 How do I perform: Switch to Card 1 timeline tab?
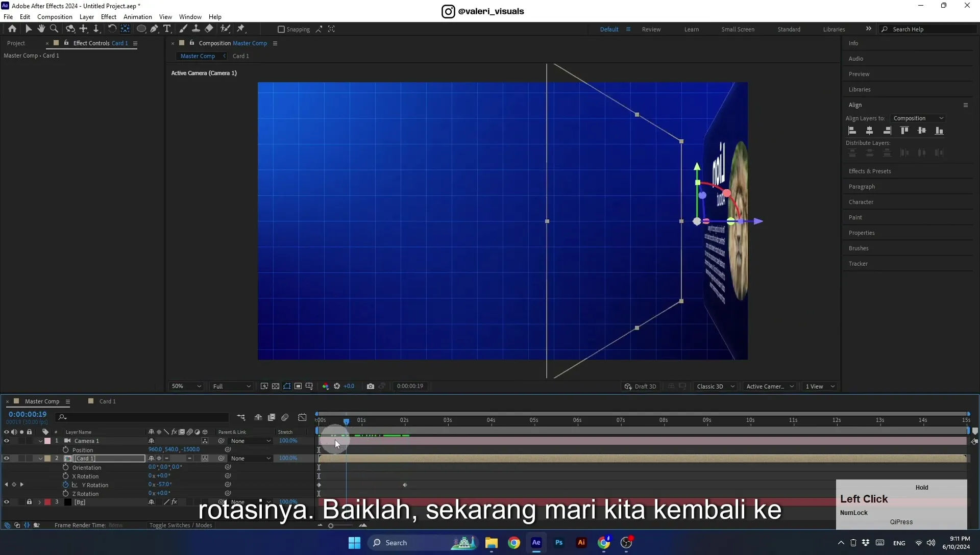pos(107,401)
